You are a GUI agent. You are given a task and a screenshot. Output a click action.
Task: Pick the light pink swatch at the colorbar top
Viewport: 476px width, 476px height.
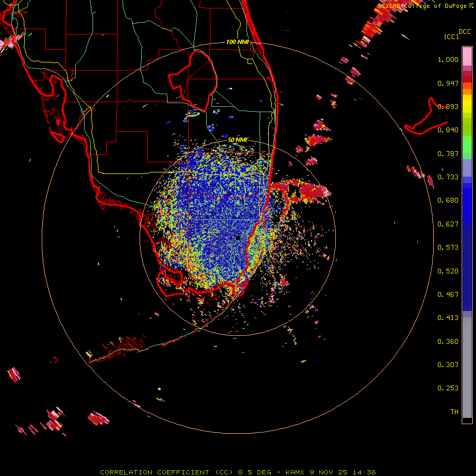coord(467,56)
